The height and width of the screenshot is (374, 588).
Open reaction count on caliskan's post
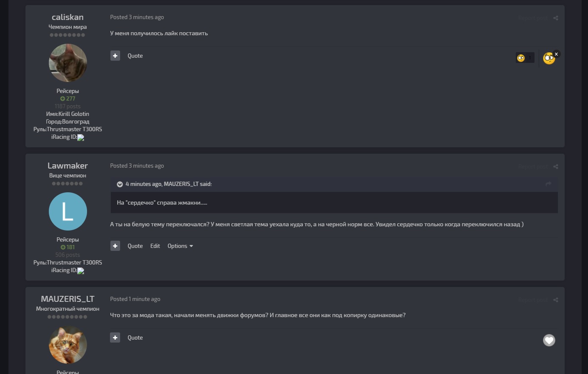pos(525,58)
